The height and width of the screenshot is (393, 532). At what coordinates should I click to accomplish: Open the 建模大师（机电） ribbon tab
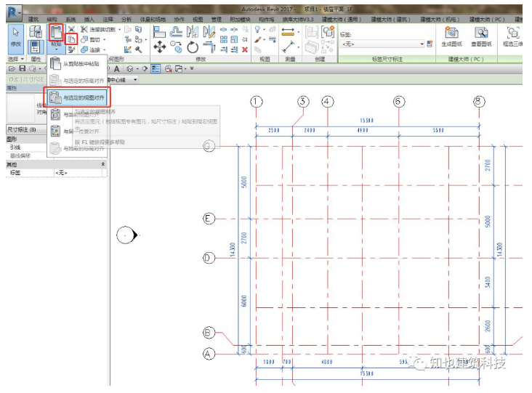pyautogui.click(x=440, y=20)
